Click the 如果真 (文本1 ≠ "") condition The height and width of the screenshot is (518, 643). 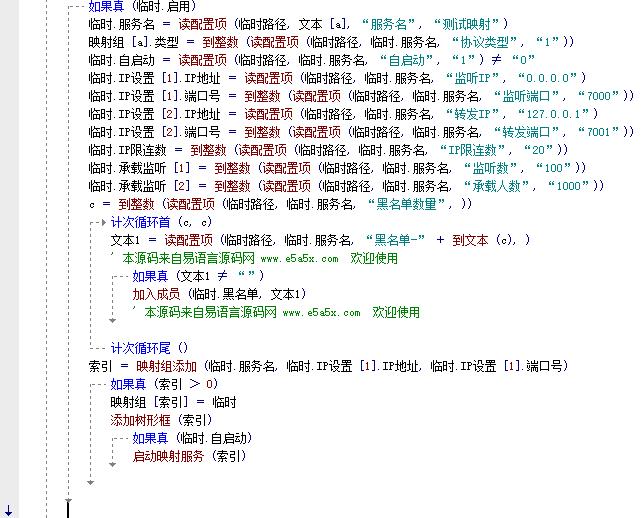tap(198, 276)
